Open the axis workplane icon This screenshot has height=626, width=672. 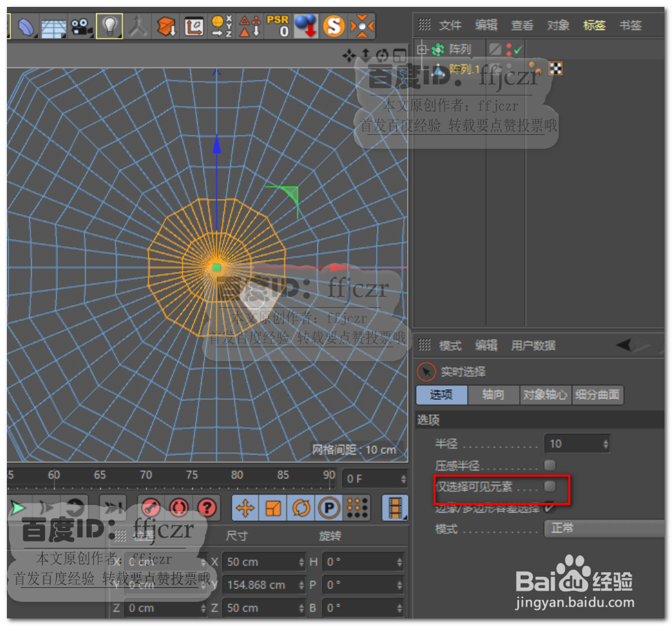194,26
